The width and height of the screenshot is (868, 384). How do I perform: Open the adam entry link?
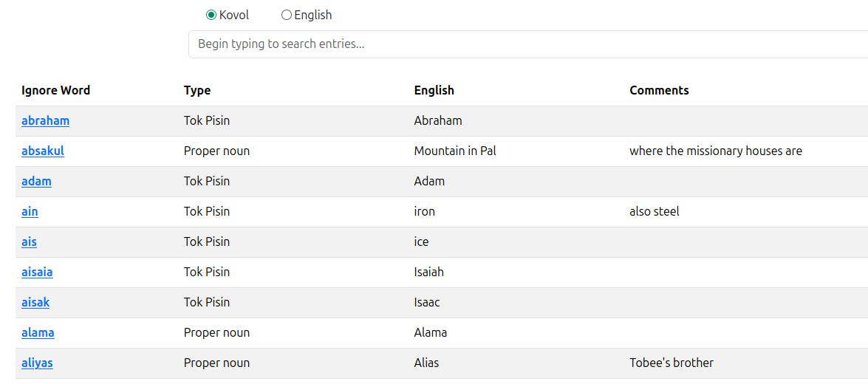pos(36,181)
